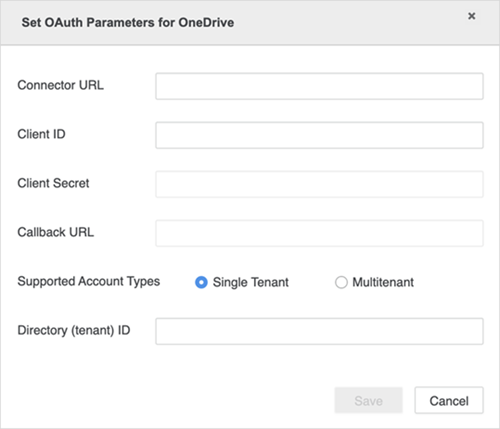The image size is (500, 429).
Task: Click the Set OAuth Parameters dialog title
Action: (x=128, y=23)
